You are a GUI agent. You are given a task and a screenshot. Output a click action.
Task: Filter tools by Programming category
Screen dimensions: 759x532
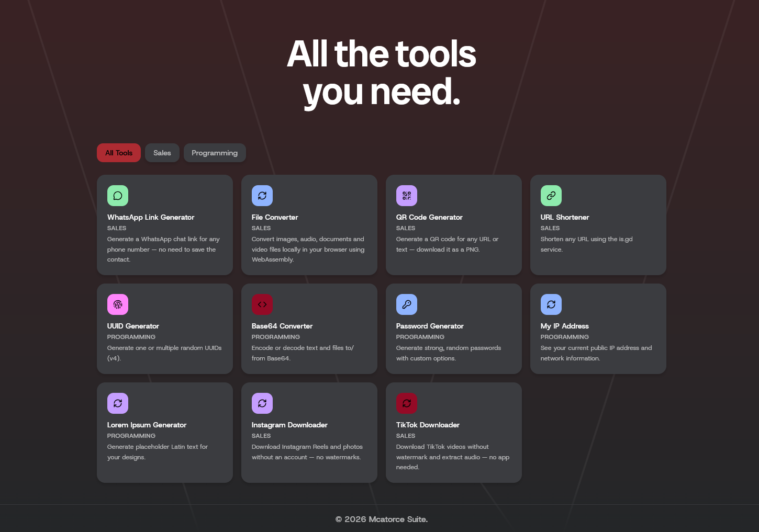[x=215, y=153]
